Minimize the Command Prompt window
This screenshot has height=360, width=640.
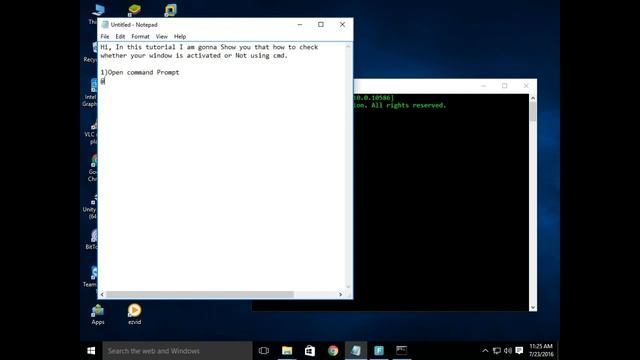(x=483, y=86)
